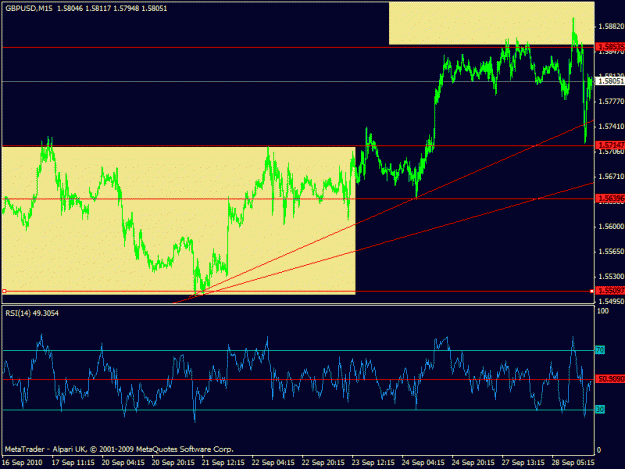Click the 1.57770 price axis value
625x469 pixels.
[611, 102]
